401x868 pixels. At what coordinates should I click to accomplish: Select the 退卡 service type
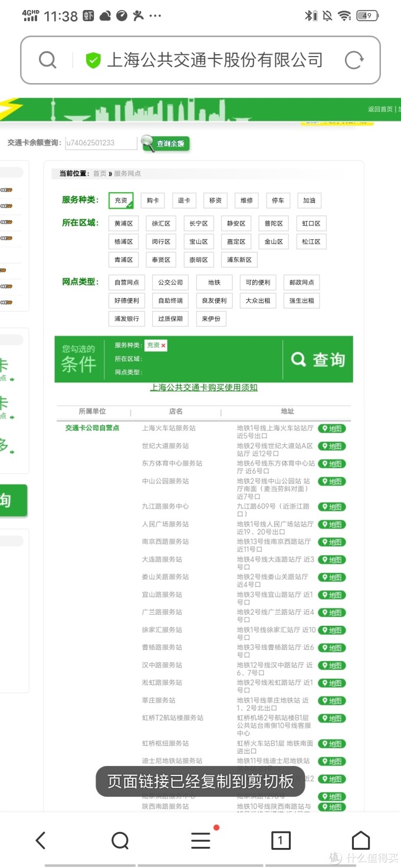(185, 200)
